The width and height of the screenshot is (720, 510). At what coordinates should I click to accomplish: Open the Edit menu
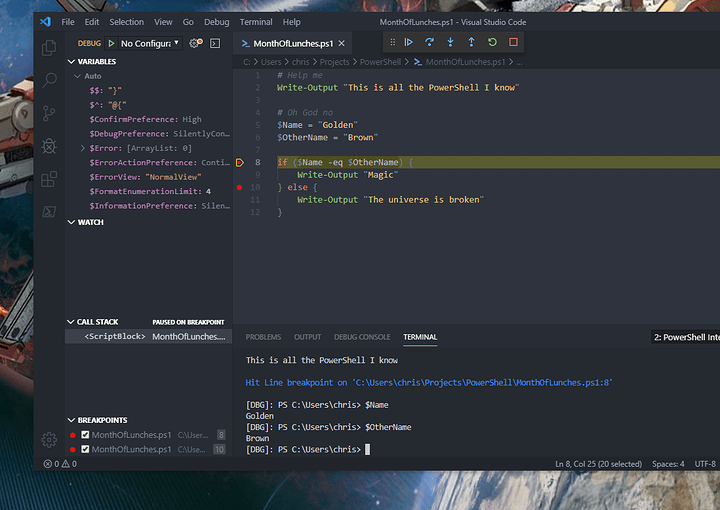click(91, 22)
